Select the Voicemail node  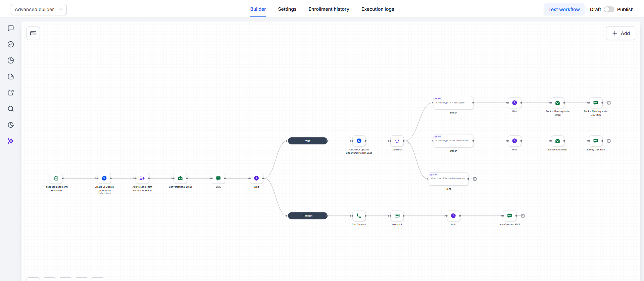[x=397, y=216]
